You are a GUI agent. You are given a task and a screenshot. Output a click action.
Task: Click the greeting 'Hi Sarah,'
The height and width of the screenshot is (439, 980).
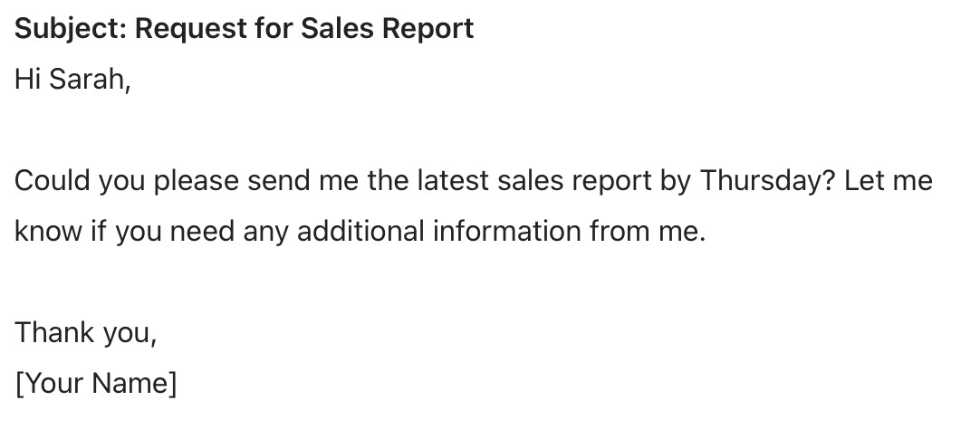[72, 80]
